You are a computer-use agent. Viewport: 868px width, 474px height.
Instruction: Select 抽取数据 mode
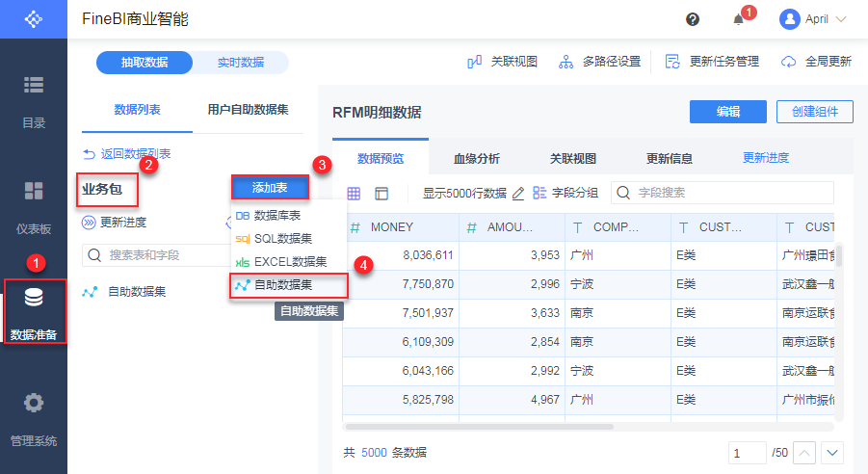[x=145, y=63]
